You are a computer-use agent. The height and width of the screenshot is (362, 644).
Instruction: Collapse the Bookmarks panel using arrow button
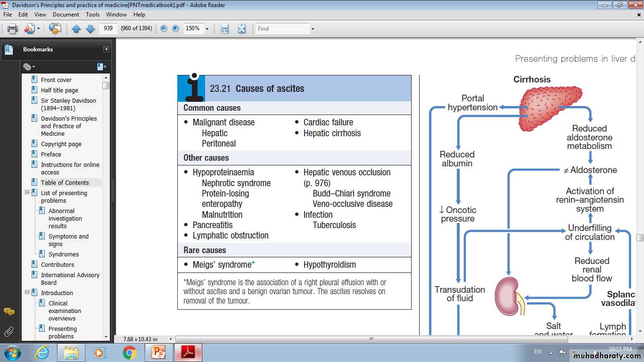[x=106, y=49]
